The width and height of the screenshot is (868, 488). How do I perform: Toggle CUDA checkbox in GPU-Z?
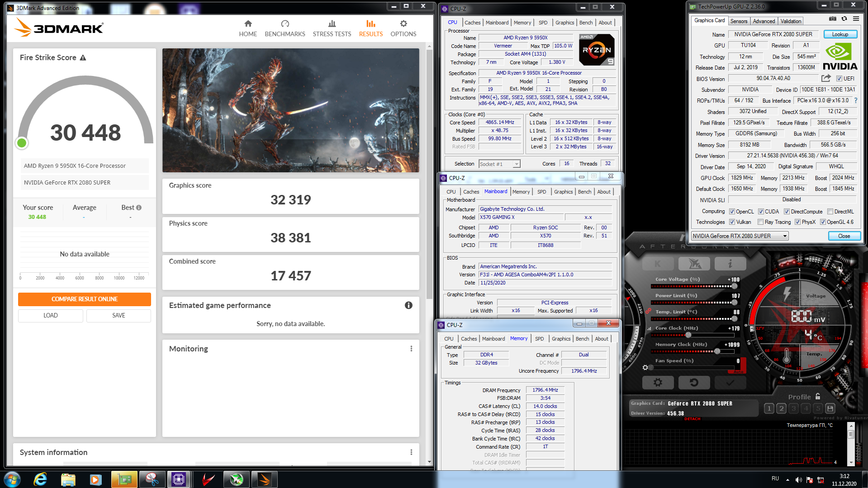761,212
